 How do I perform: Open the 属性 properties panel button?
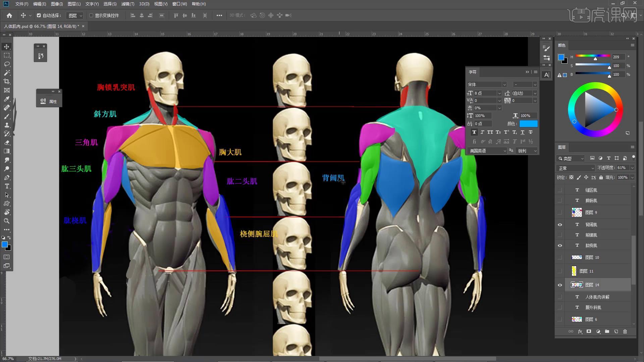pyautogui.click(x=49, y=101)
